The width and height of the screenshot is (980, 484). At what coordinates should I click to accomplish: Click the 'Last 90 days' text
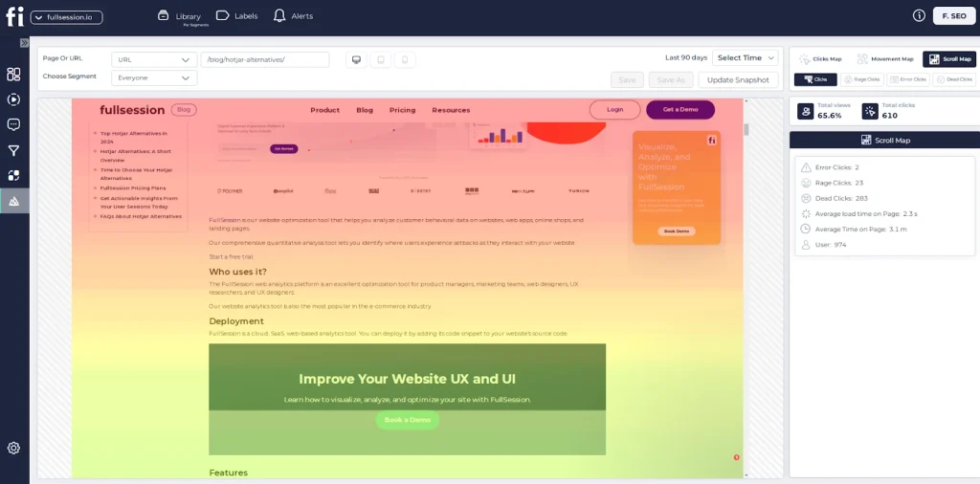pos(686,58)
